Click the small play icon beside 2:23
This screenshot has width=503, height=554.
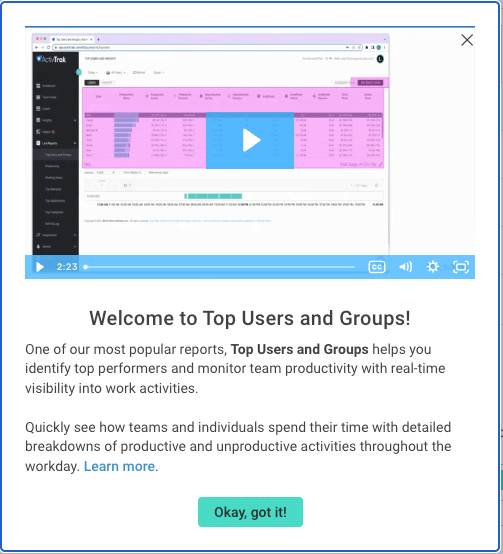tap(40, 267)
